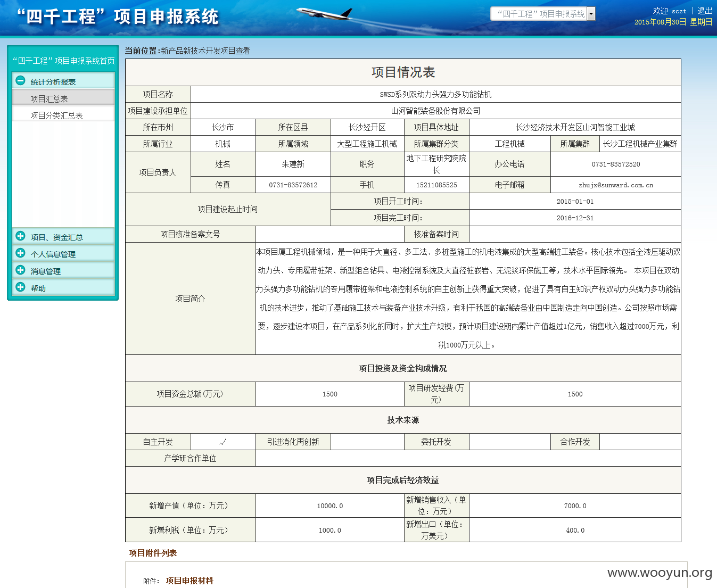The image size is (717, 588).
Task: Click 新增销售收入 value 7000.0
Action: [x=575, y=506]
